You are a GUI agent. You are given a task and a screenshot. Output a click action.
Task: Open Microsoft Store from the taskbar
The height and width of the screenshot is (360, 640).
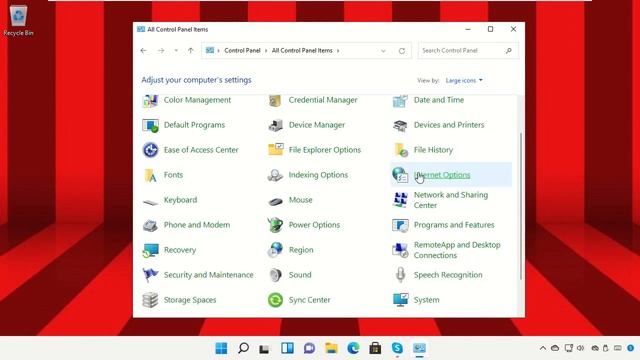pyautogui.click(x=375, y=348)
